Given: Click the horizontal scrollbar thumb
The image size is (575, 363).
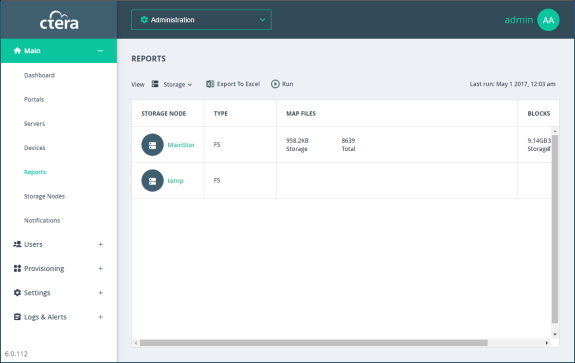Looking at the screenshot, I should coord(314,343).
